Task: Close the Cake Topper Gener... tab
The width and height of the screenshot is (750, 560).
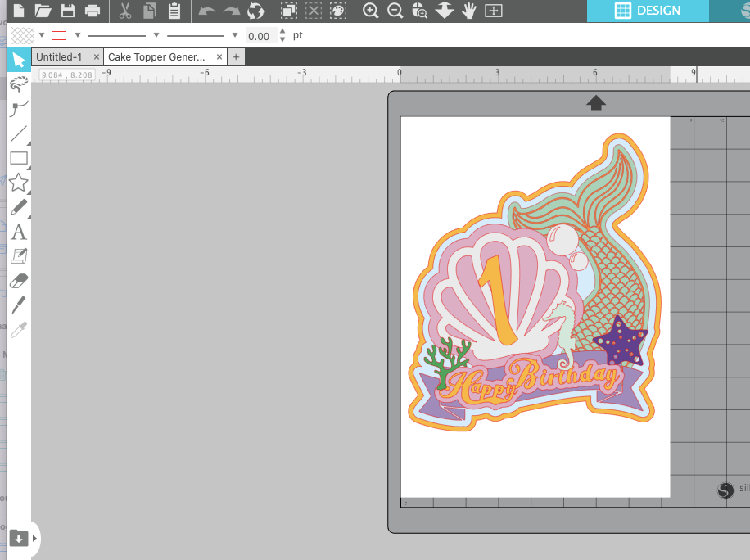Action: [219, 57]
